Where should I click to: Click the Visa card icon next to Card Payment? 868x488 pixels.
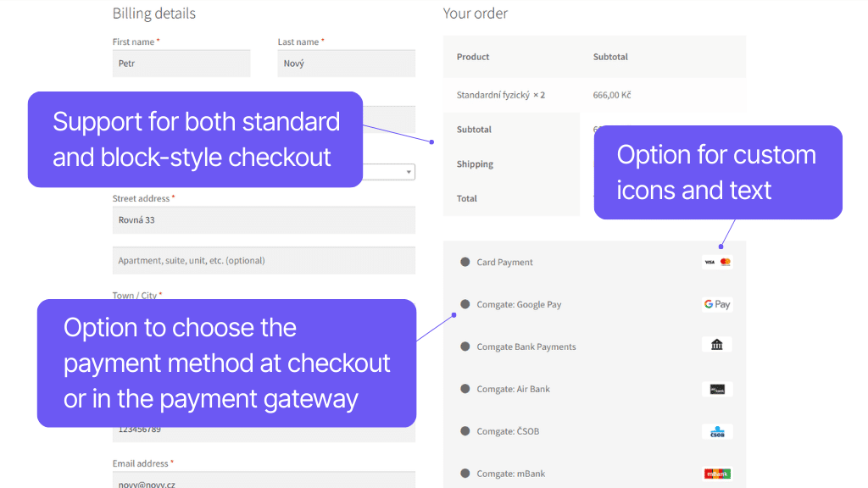(x=710, y=262)
